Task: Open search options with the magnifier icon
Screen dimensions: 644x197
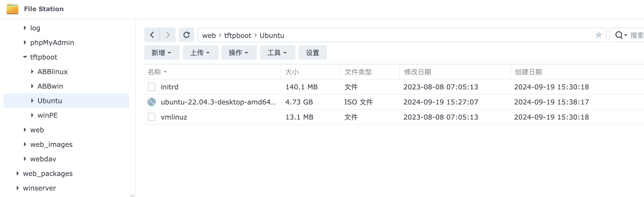Action: 621,35
